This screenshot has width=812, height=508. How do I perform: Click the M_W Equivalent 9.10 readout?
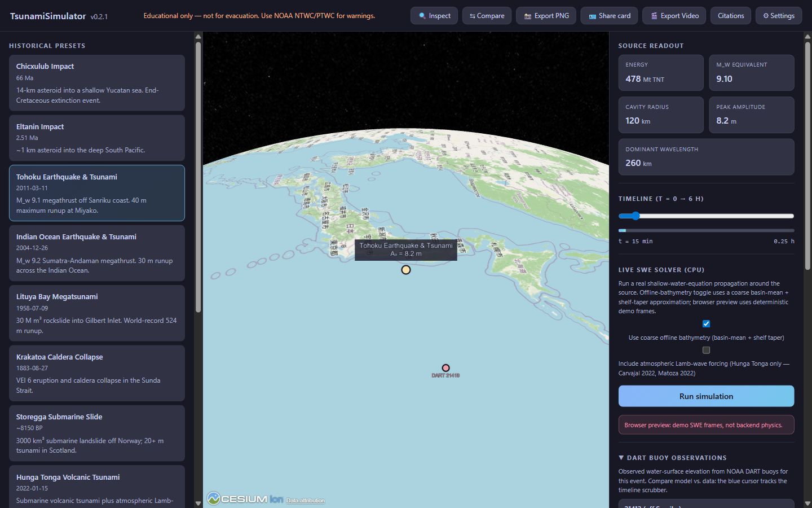point(752,73)
